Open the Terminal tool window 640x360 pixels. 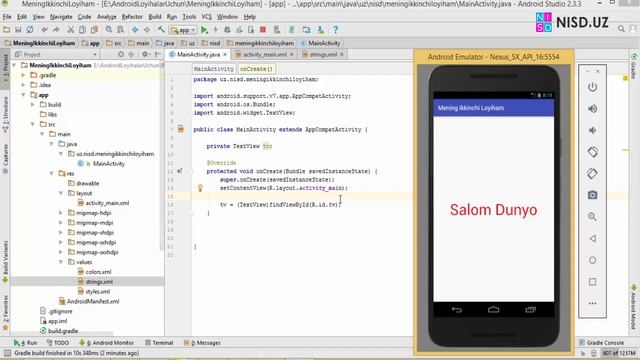point(159,343)
